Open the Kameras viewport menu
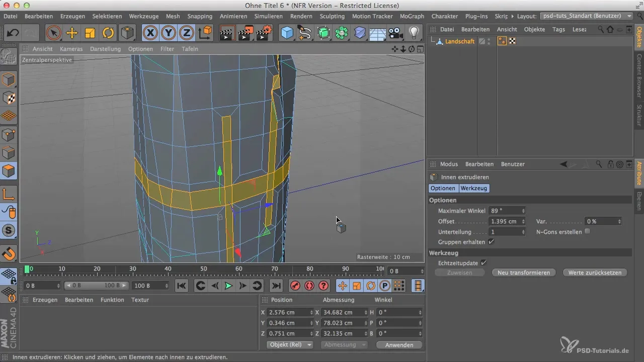This screenshot has width=644, height=362. click(71, 49)
